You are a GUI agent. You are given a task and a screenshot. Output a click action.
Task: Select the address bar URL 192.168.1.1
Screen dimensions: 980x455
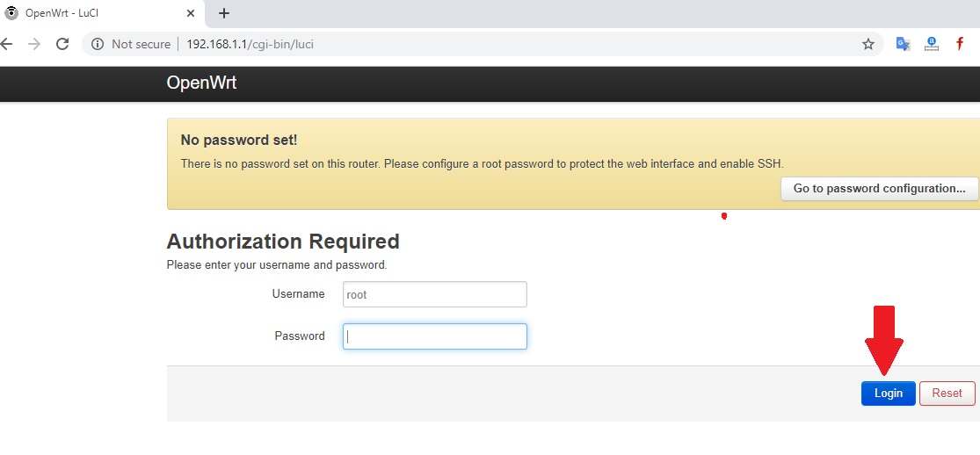(250, 44)
